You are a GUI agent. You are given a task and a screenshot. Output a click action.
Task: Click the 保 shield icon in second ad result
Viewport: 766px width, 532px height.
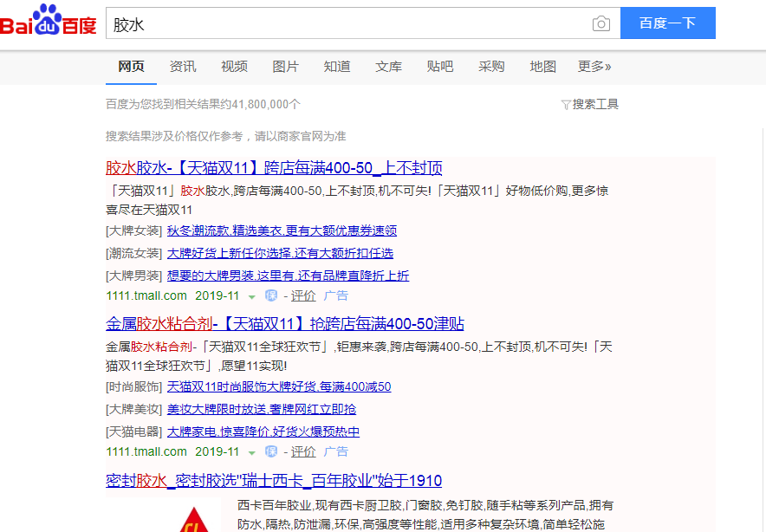coord(271,451)
